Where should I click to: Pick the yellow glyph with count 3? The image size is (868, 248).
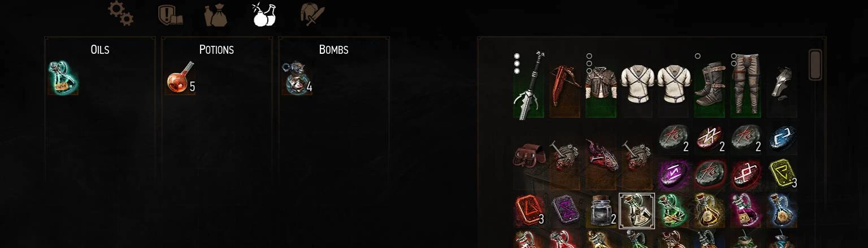point(783,174)
